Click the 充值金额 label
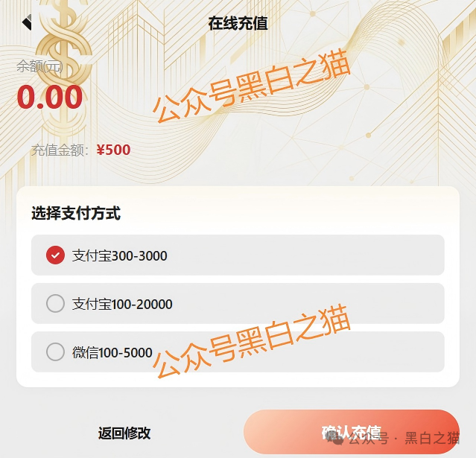 (60, 150)
